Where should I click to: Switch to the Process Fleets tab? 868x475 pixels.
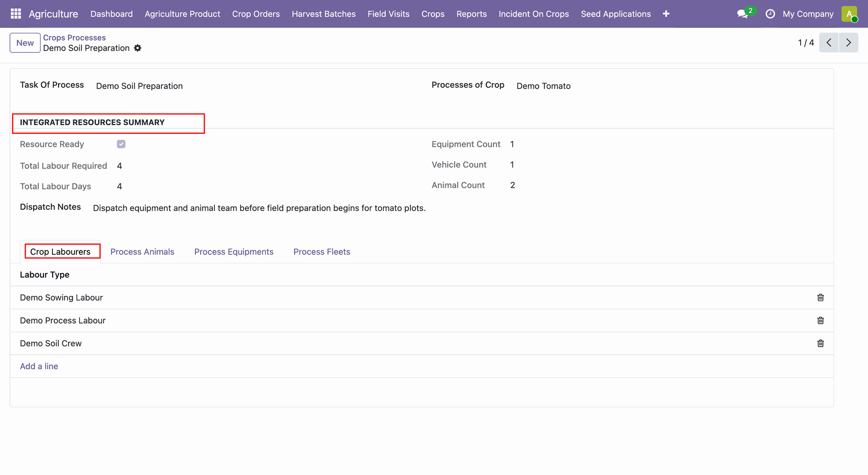pos(321,252)
